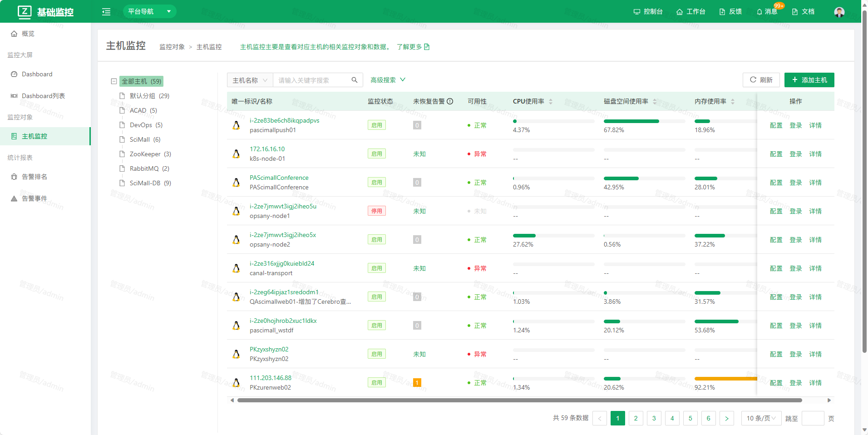Click the horizontal table scrollbar
868x435 pixels.
519,400
